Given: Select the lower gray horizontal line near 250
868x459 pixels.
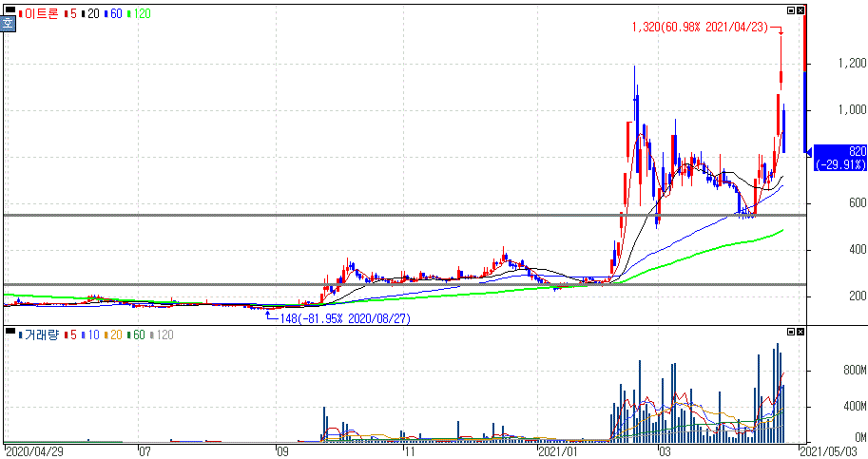Looking at the screenshot, I should [x=405, y=285].
